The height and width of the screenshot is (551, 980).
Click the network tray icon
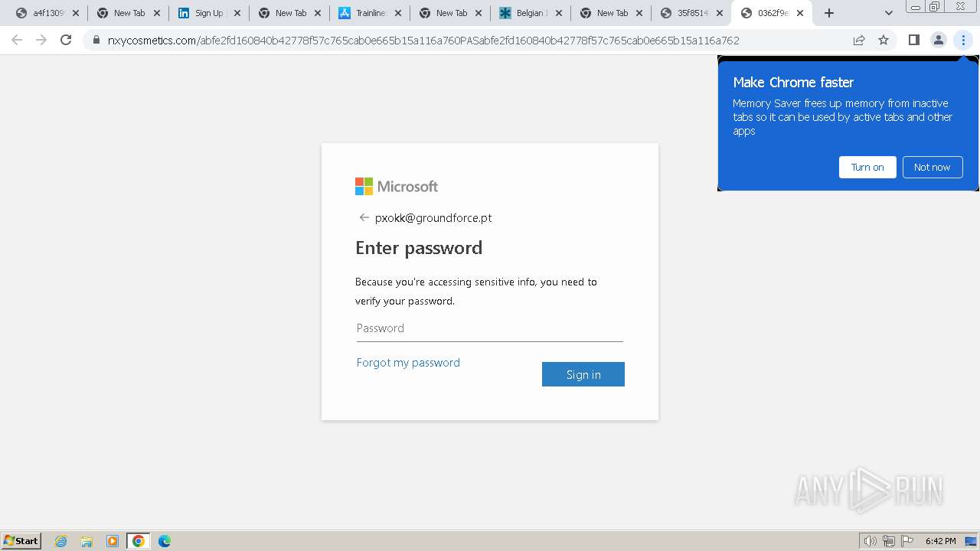click(x=889, y=541)
